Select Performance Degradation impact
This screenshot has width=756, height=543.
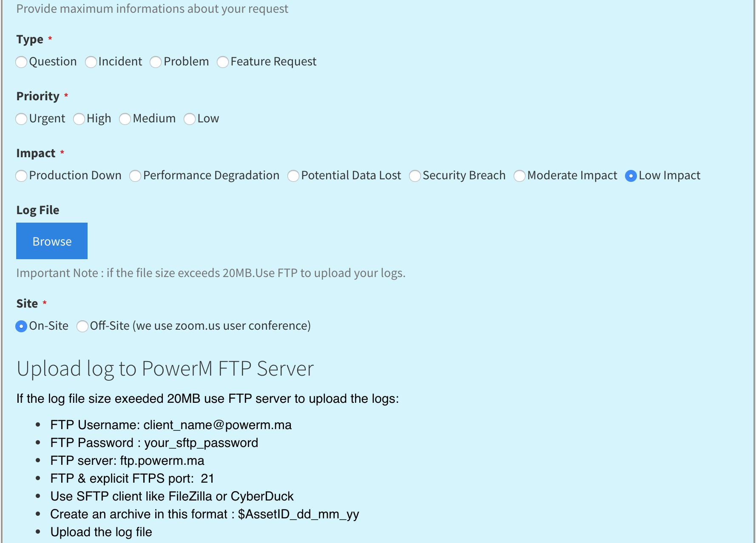(x=135, y=176)
